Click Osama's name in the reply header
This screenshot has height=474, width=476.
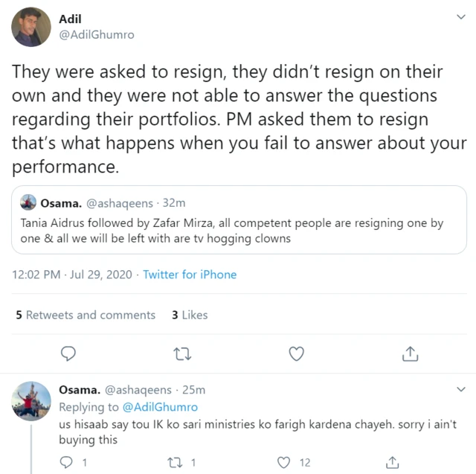tap(78, 390)
